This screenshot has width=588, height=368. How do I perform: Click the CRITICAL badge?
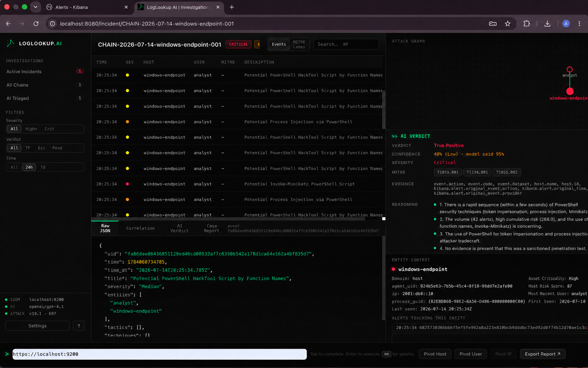tap(238, 44)
